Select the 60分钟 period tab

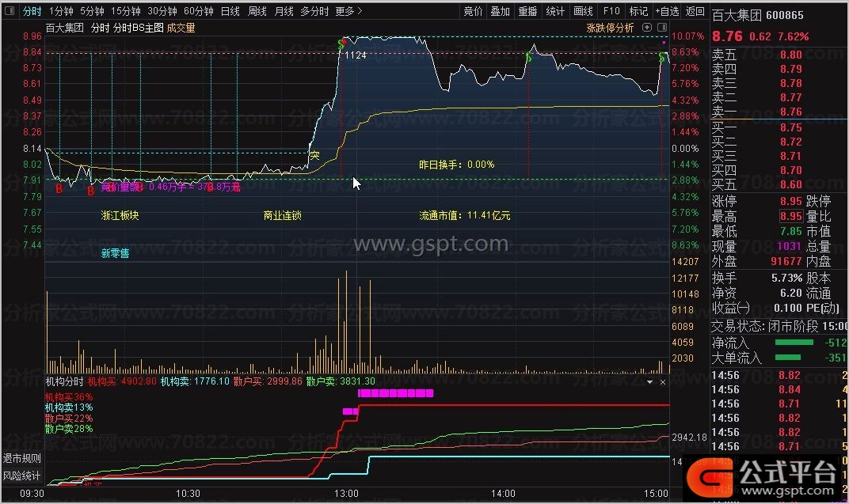[x=198, y=11]
